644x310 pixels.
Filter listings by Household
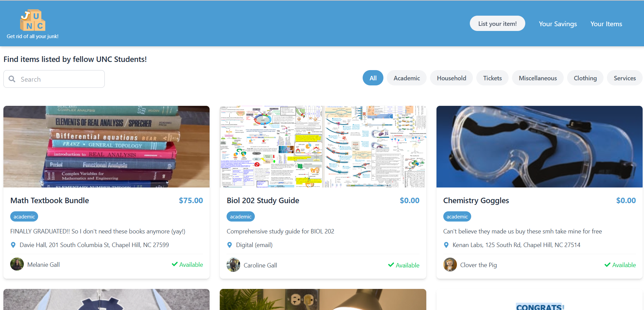451,78
